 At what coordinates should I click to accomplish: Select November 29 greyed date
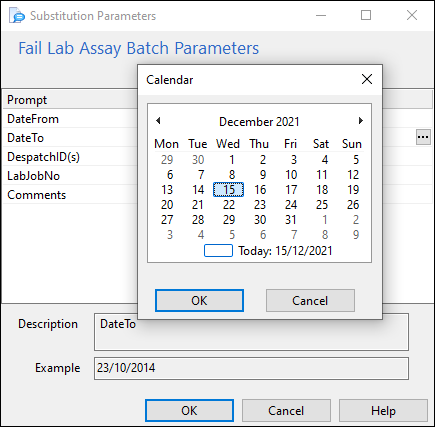click(x=167, y=160)
